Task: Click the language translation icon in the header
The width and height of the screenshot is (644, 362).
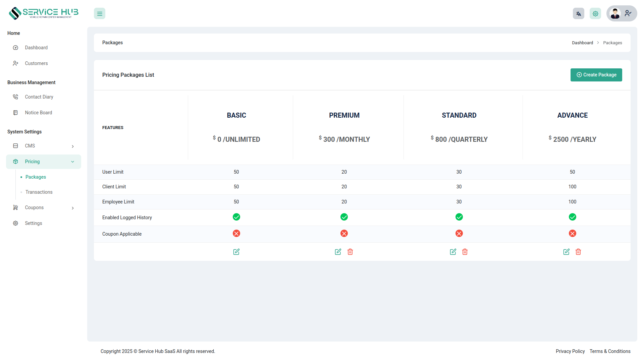Action: click(578, 13)
